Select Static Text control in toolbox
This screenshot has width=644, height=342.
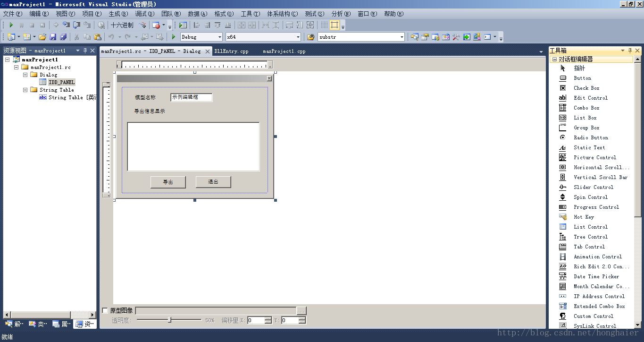click(x=589, y=147)
